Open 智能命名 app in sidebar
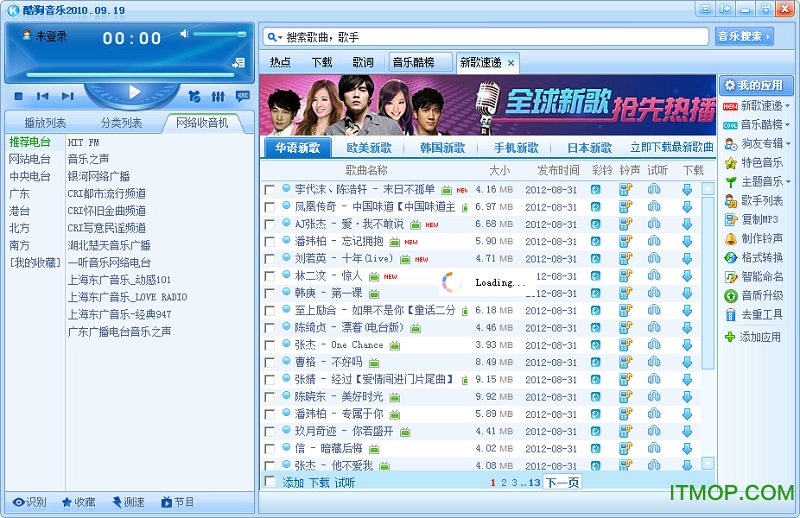This screenshot has height=518, width=800. [754, 277]
